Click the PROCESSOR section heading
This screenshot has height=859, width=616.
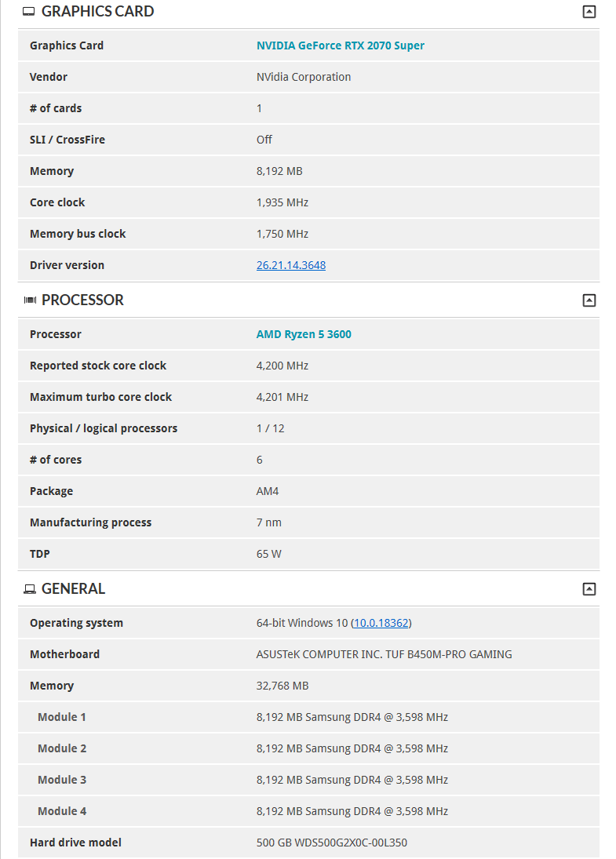[82, 300]
